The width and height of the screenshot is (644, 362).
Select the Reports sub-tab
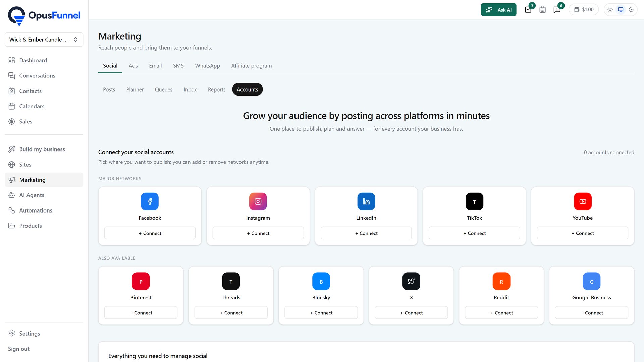[217, 89]
